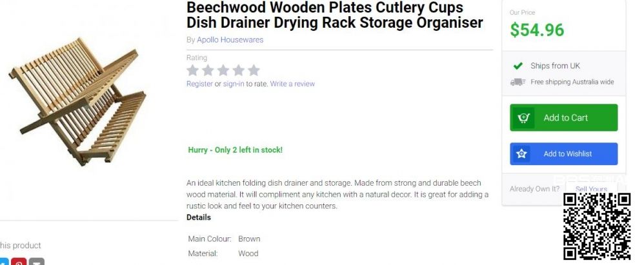Share product via Pinterest icon
Screen dimensions: 644x265
(19, 262)
